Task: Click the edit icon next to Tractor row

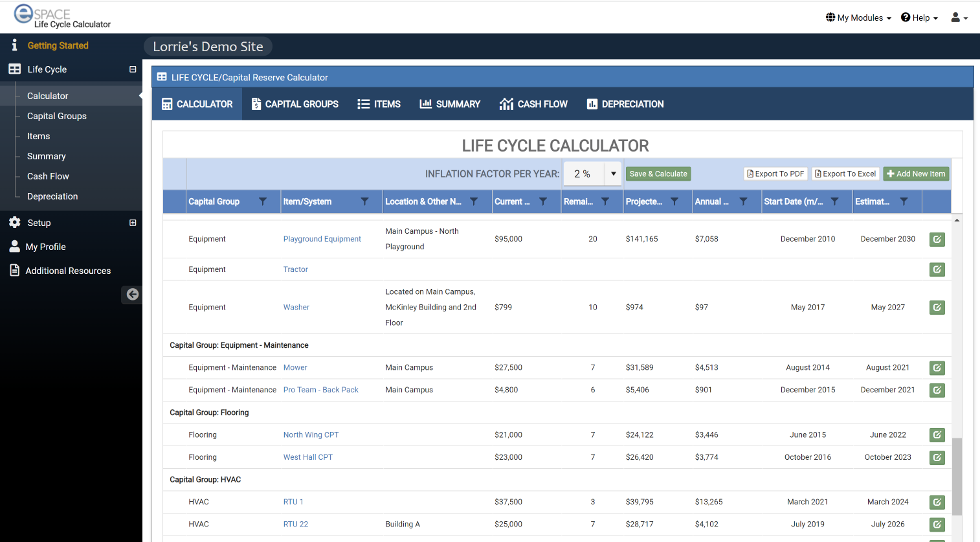Action: [x=937, y=269]
